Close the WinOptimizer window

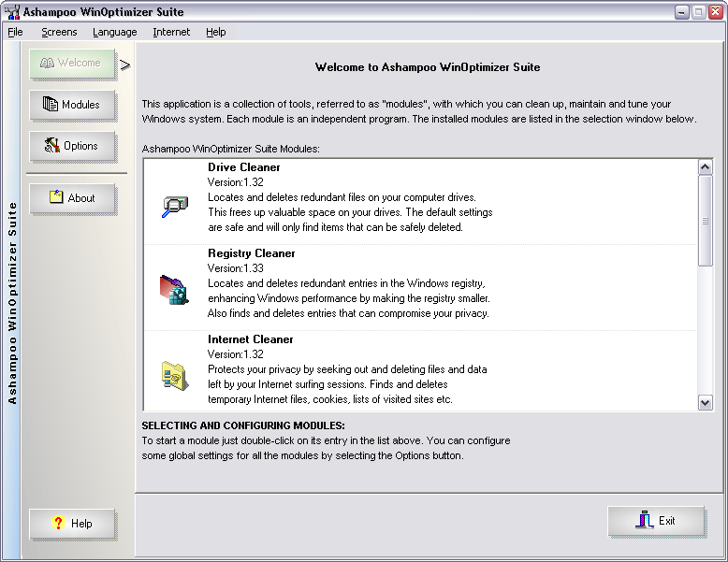[716, 12]
